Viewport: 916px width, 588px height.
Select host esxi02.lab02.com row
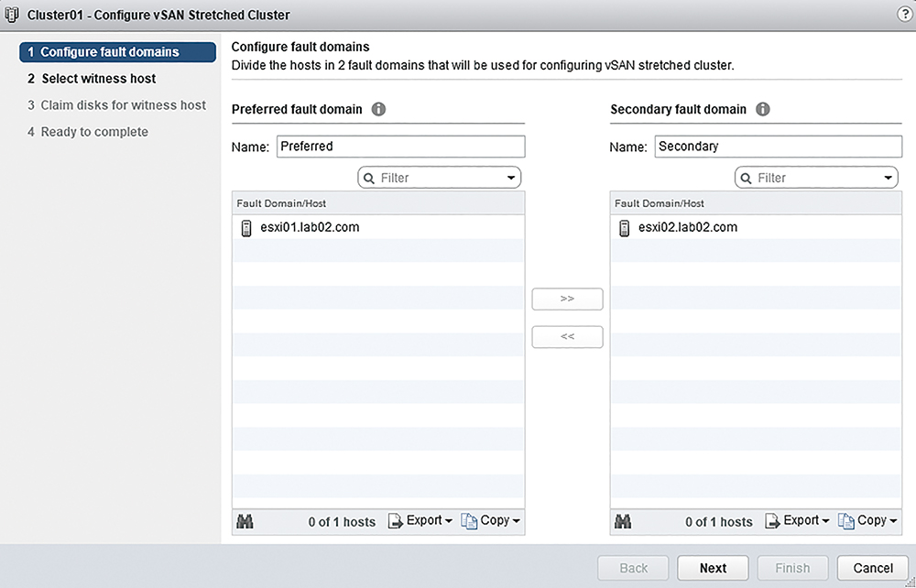pos(756,227)
